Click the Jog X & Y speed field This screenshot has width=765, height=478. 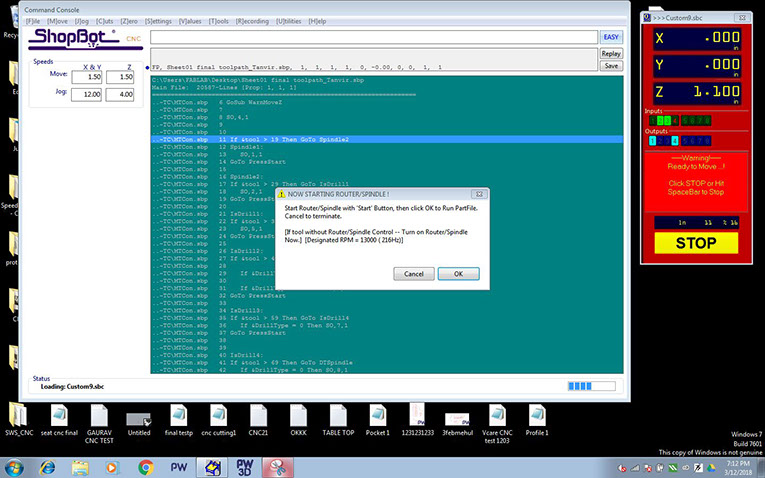click(x=86, y=94)
